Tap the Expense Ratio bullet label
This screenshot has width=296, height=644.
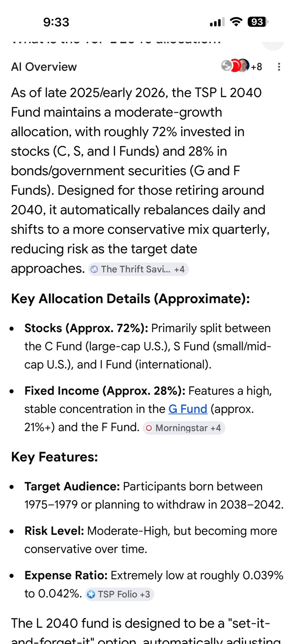tap(66, 575)
